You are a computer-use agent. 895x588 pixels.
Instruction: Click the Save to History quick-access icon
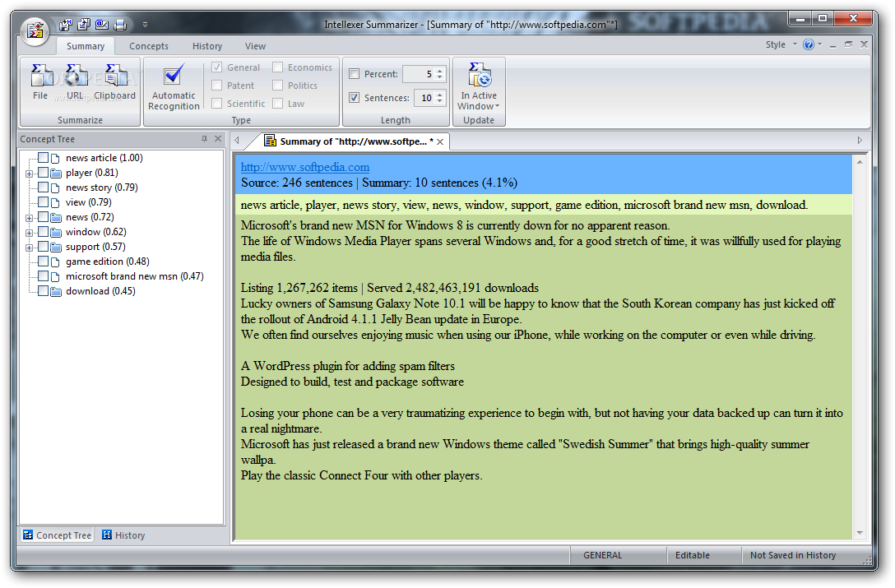(66, 25)
